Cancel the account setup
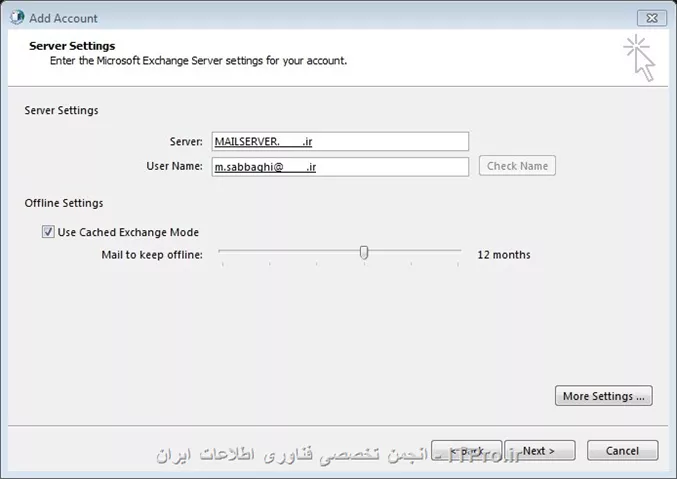The height and width of the screenshot is (479, 677). click(x=622, y=451)
